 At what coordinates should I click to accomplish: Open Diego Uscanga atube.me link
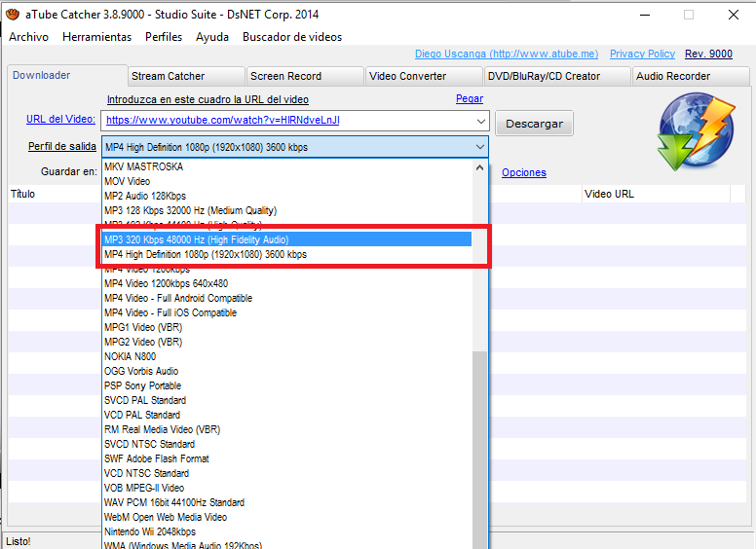[507, 54]
